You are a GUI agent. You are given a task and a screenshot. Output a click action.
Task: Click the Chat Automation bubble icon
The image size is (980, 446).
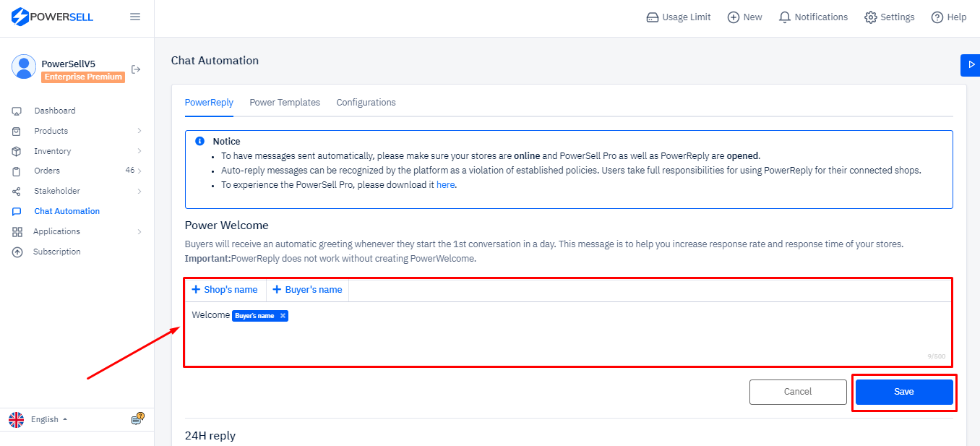tap(17, 212)
